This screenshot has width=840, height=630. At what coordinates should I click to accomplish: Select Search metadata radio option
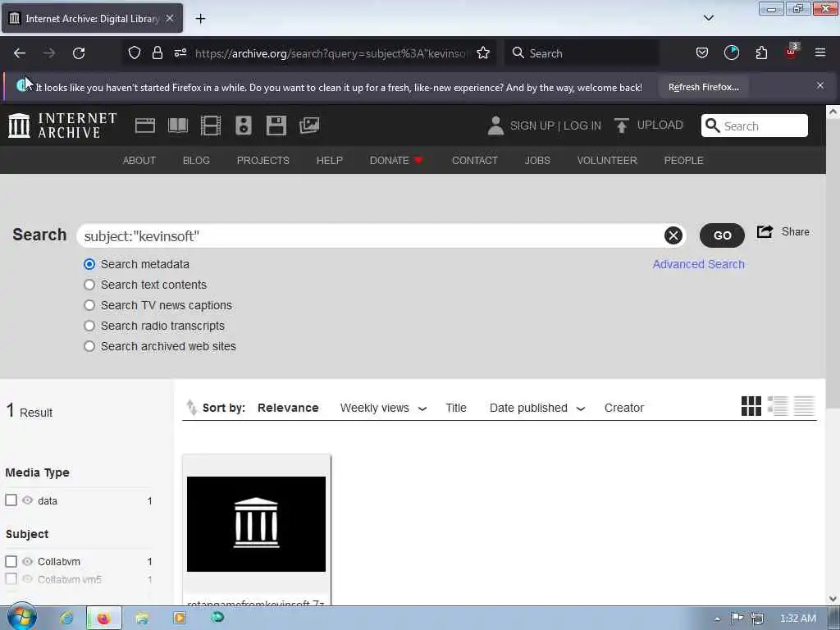(x=89, y=264)
